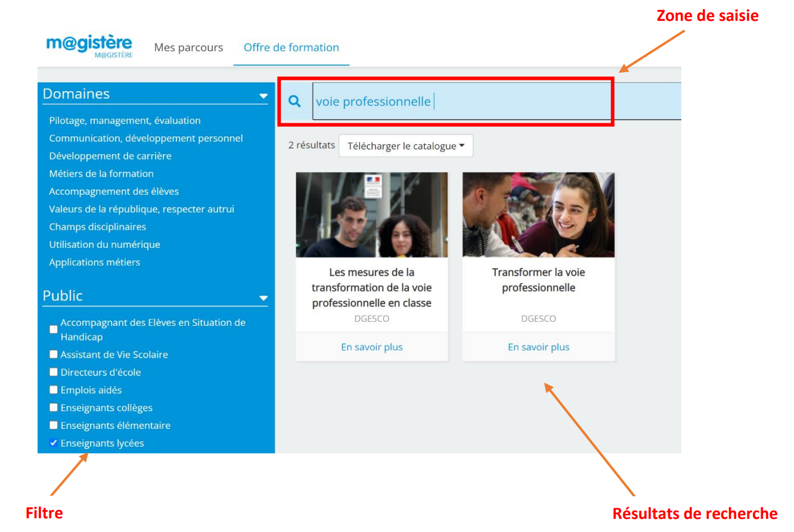794x532 pixels.
Task: Open the Mes parcours tab
Action: tap(188, 48)
